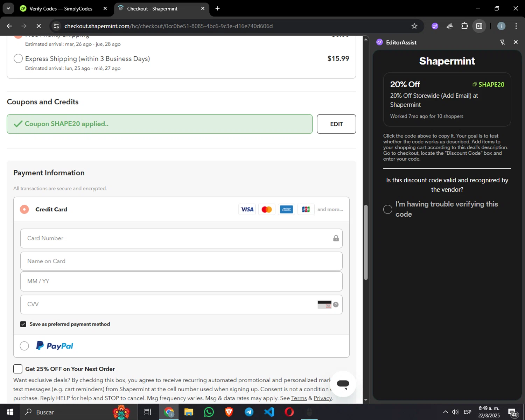This screenshot has height=420, width=525.
Task: Click the 20% Off deal card
Action: coord(447,99)
